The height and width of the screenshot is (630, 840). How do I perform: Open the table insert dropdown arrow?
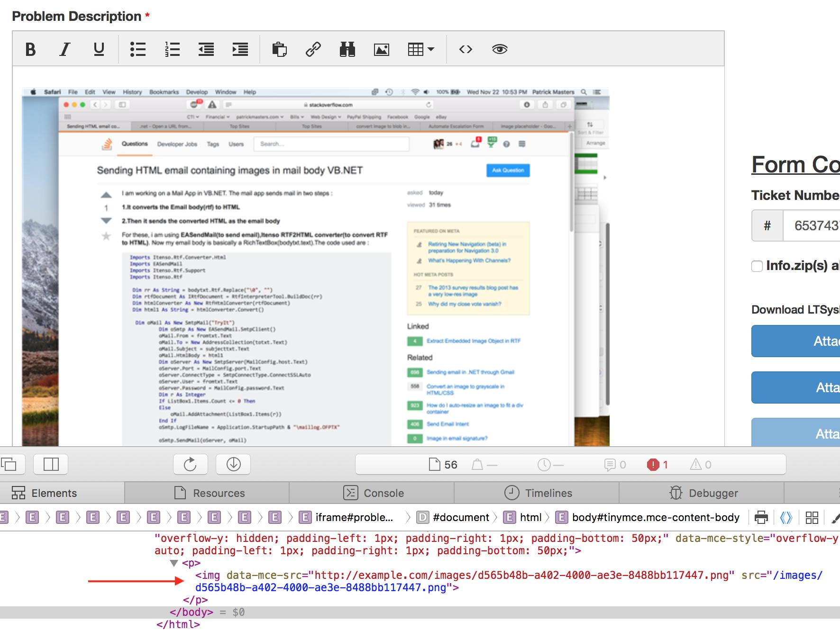point(429,49)
